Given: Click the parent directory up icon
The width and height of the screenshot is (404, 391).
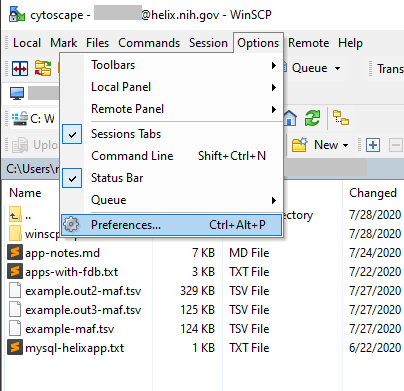Looking at the screenshot, I should coord(15,215).
